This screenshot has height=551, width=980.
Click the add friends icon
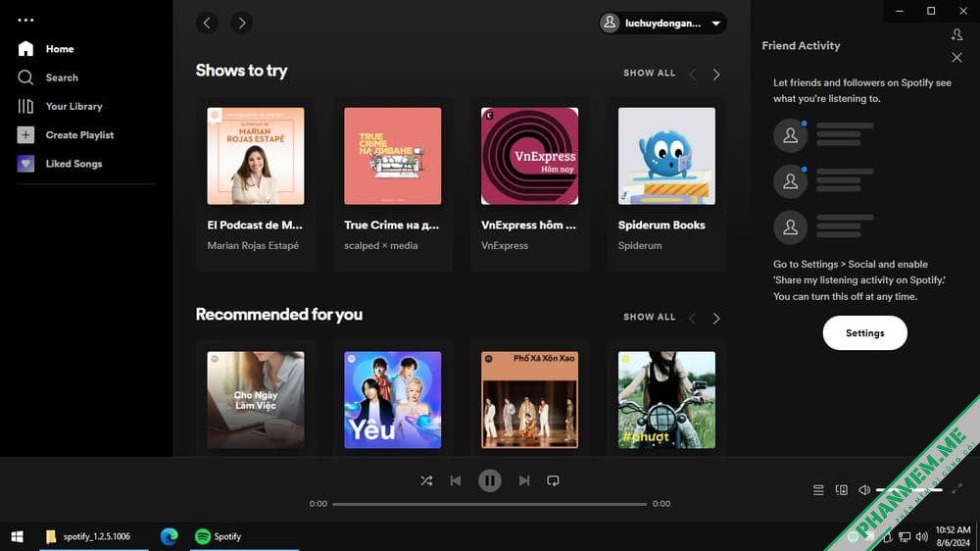956,34
